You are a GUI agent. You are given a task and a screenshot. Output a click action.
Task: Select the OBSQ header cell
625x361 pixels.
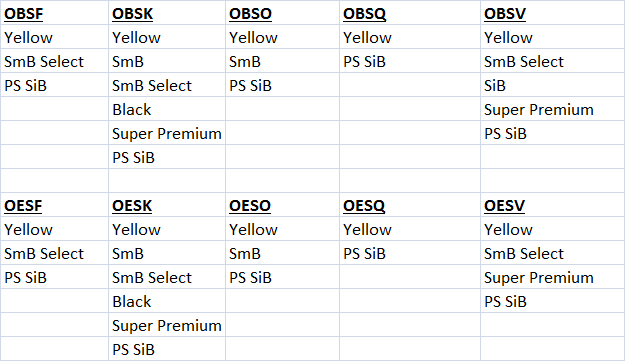click(x=410, y=13)
